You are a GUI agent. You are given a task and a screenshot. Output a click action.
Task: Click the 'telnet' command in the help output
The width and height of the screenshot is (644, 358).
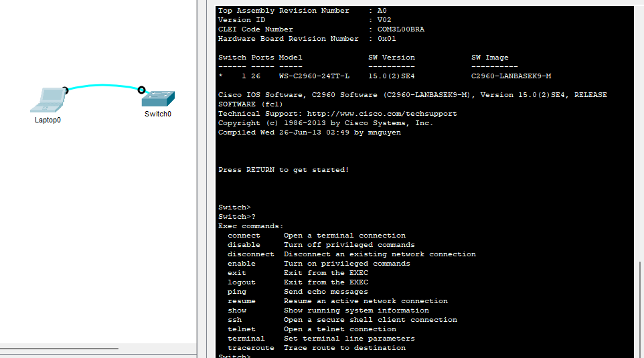242,329
